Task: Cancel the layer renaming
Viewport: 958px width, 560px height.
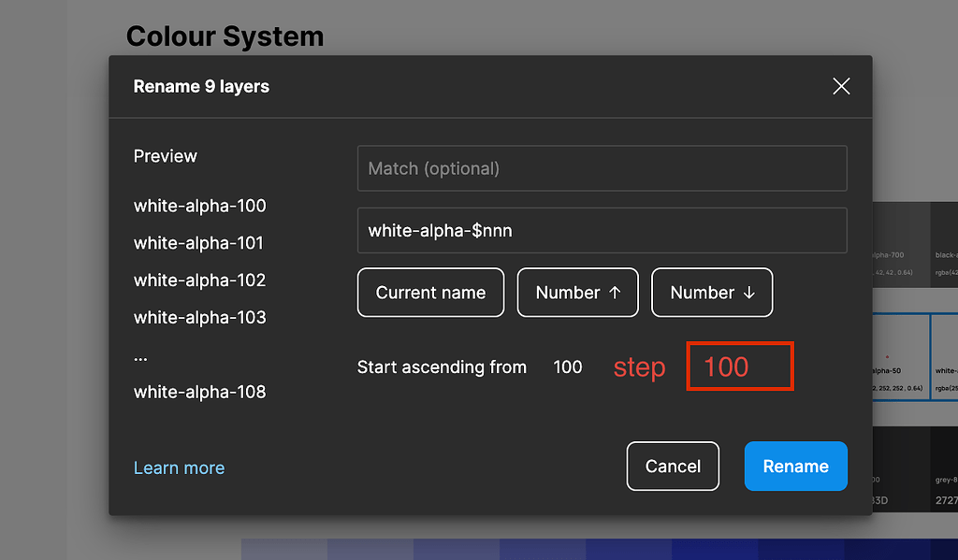Action: tap(673, 466)
